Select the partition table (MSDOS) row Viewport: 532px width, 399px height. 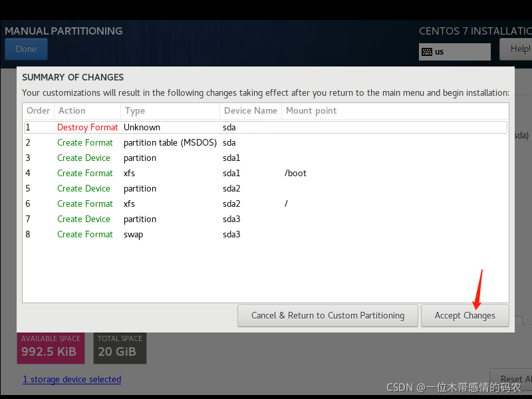[266, 142]
